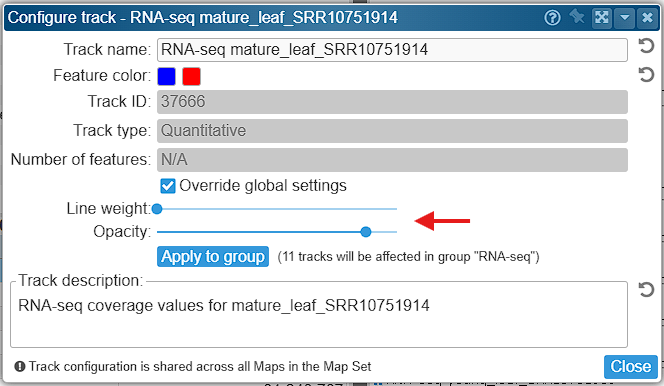664x386 pixels.
Task: Click the Apply to group button
Action: [213, 256]
